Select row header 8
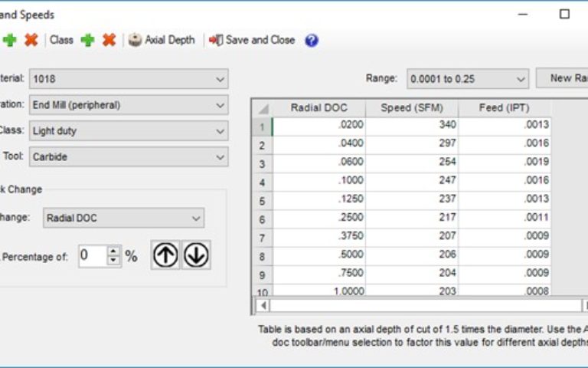Viewport: 588px width, 368px height. click(263, 257)
